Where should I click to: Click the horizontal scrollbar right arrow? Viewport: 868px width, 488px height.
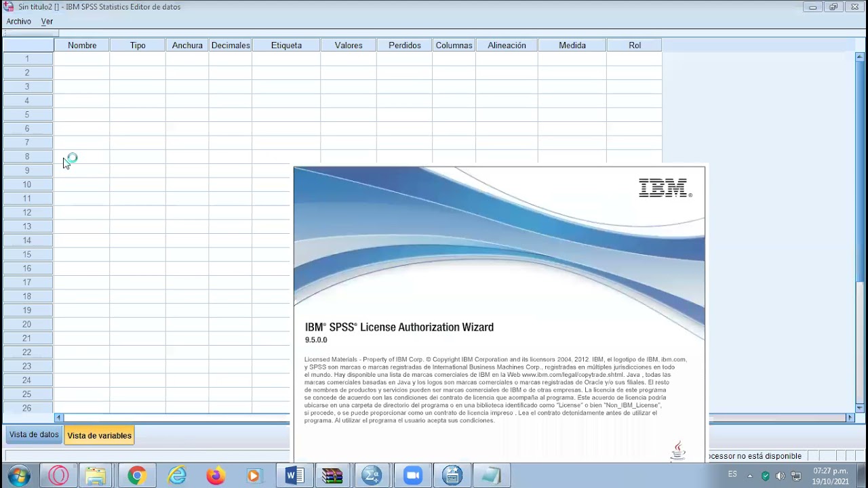[849, 418]
